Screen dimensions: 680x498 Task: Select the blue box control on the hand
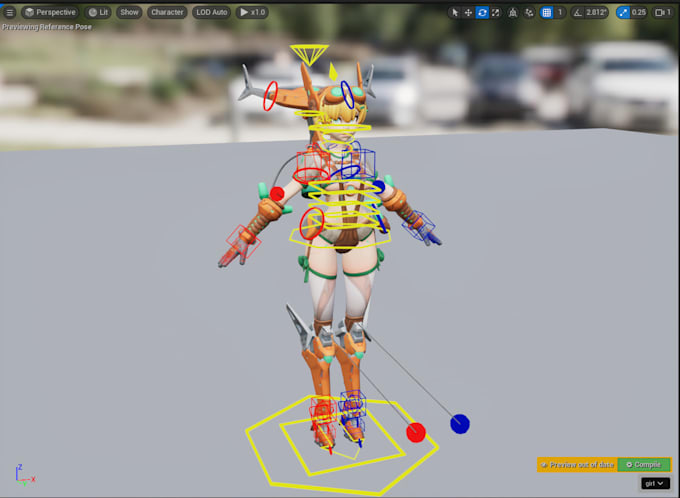(x=418, y=225)
